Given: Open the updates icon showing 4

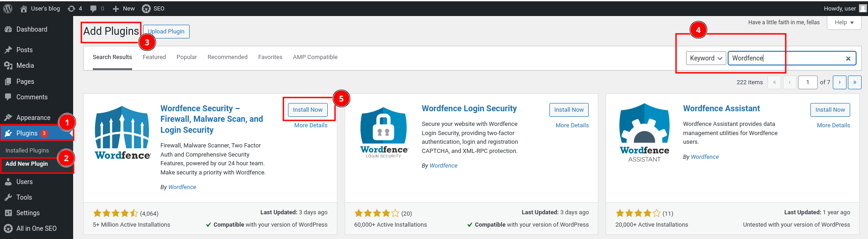Looking at the screenshot, I should [75, 8].
